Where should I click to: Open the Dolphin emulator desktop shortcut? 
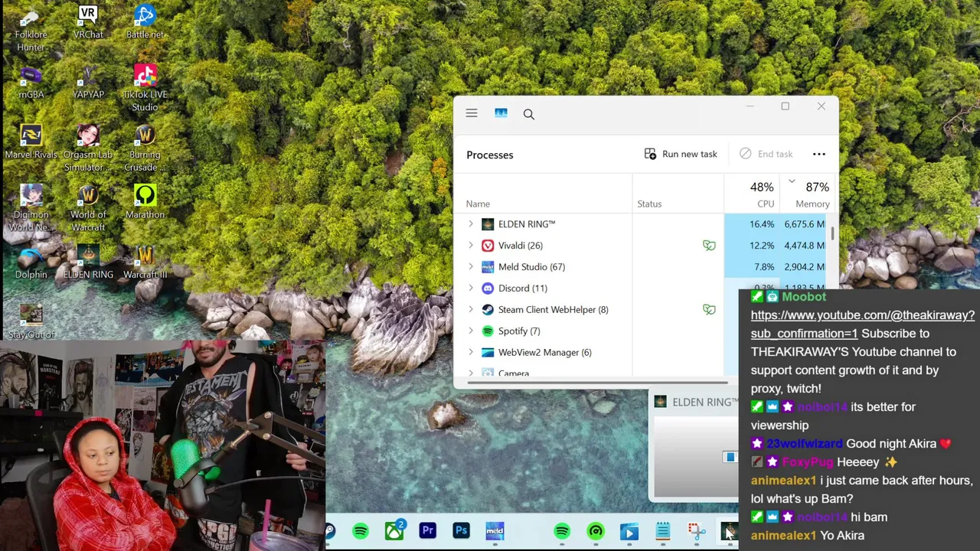[31, 262]
